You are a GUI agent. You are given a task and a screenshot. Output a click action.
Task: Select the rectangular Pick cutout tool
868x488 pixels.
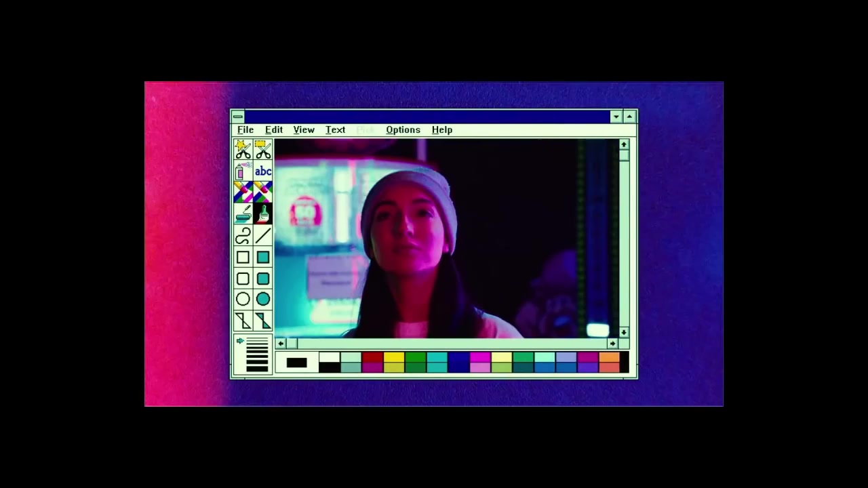click(263, 150)
